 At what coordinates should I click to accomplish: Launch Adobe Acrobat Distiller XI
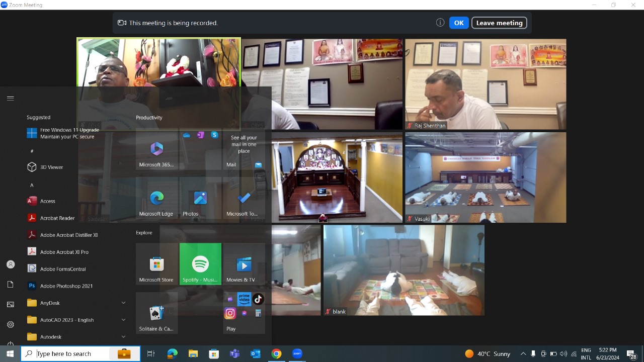pyautogui.click(x=75, y=235)
